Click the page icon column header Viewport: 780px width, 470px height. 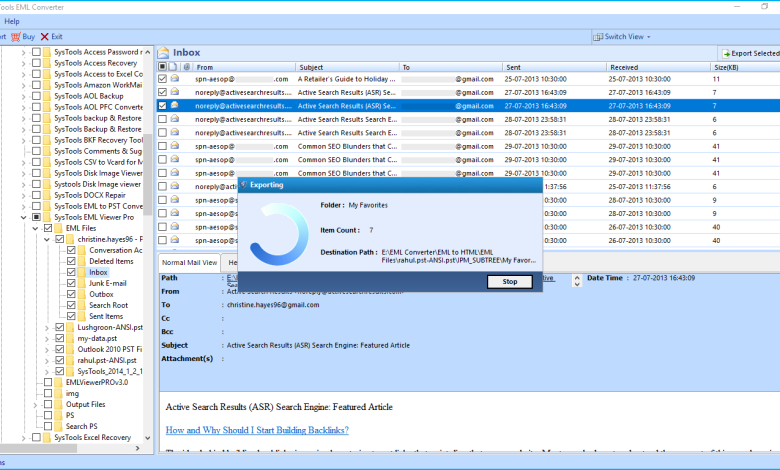[x=173, y=67]
